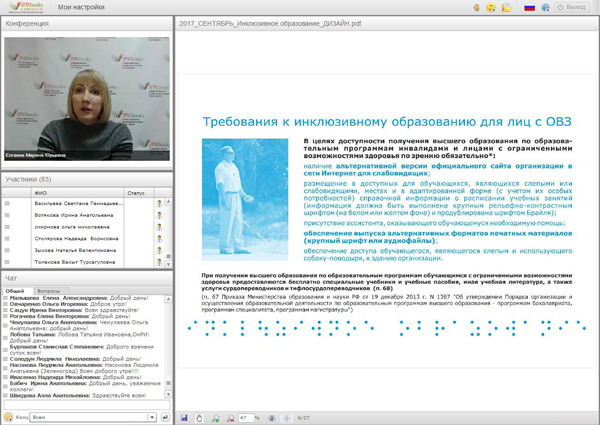Zoom out of the PDF document
The width and height of the screenshot is (600, 425).
pyautogui.click(x=230, y=418)
